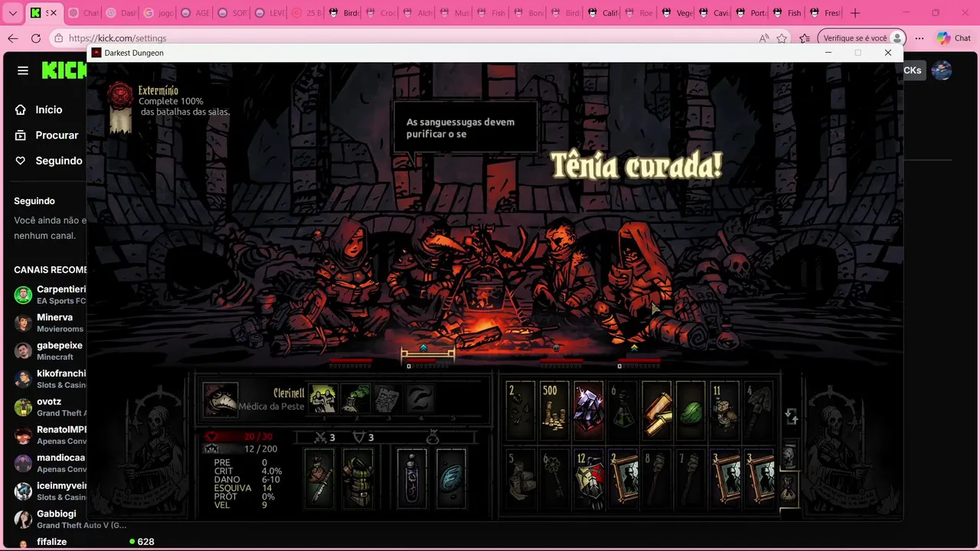Open the Kick hamburger menu

(x=23, y=70)
